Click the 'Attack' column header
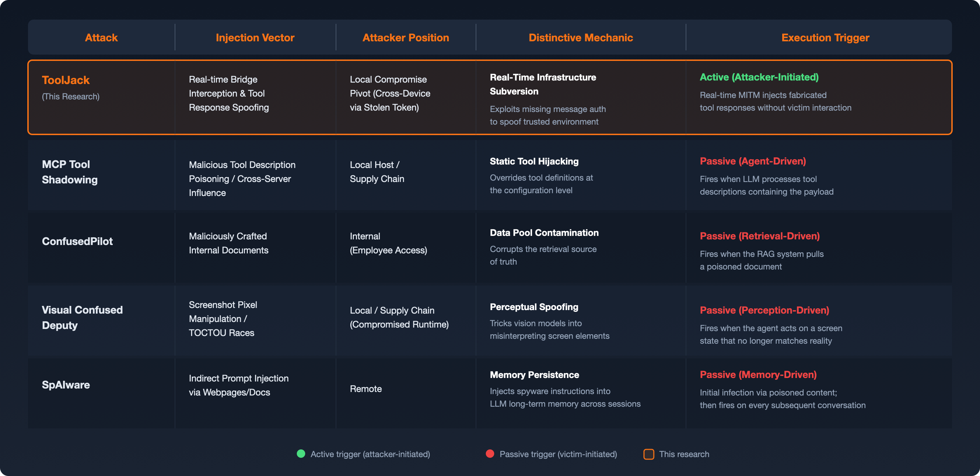980x476 pixels. click(x=101, y=37)
